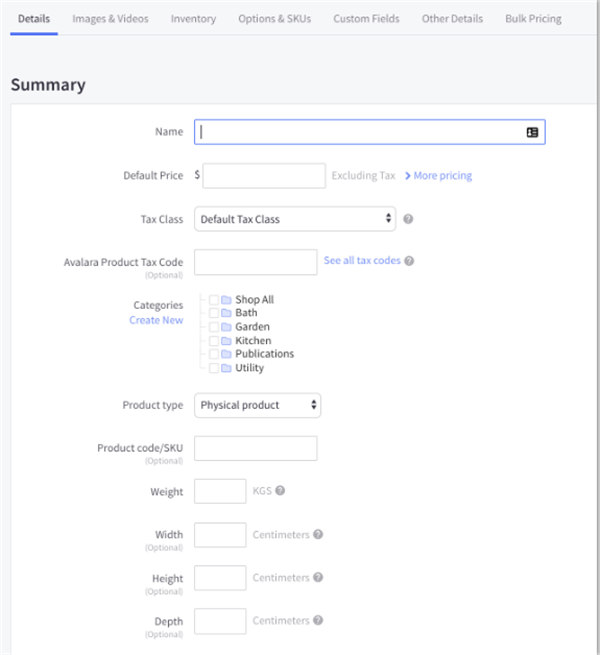Click help icon beside Width Centimeters

(318, 534)
